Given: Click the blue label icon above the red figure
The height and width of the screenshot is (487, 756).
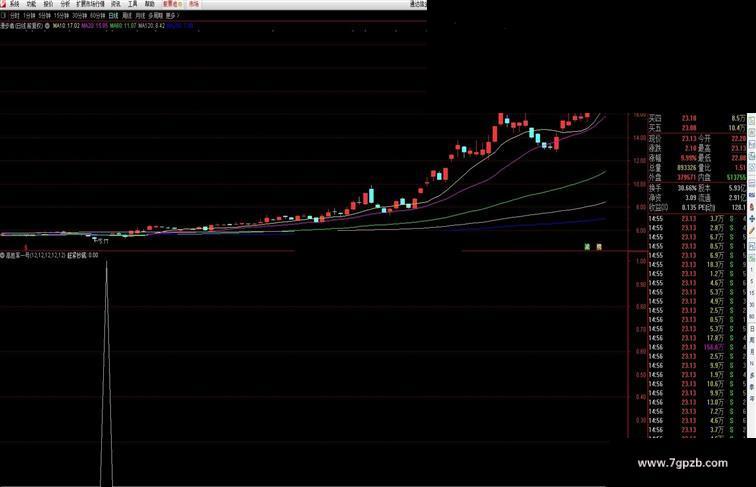Looking at the screenshot, I should (752, 195).
